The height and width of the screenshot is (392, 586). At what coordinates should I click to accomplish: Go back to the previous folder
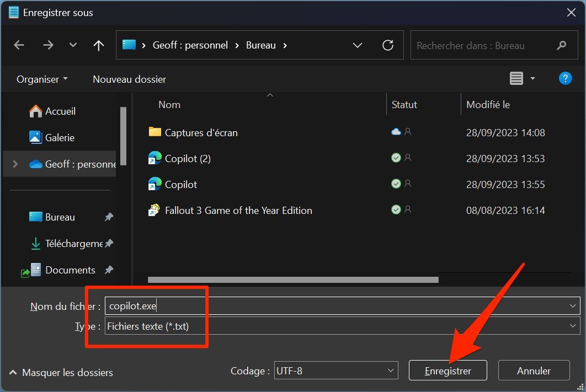point(19,45)
